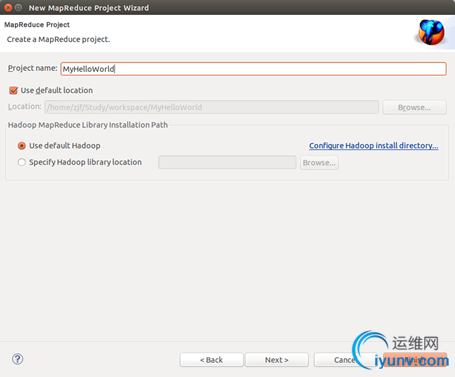The image size is (455, 377).
Task: Click the MapReduce Project heading text
Action: coord(37,25)
